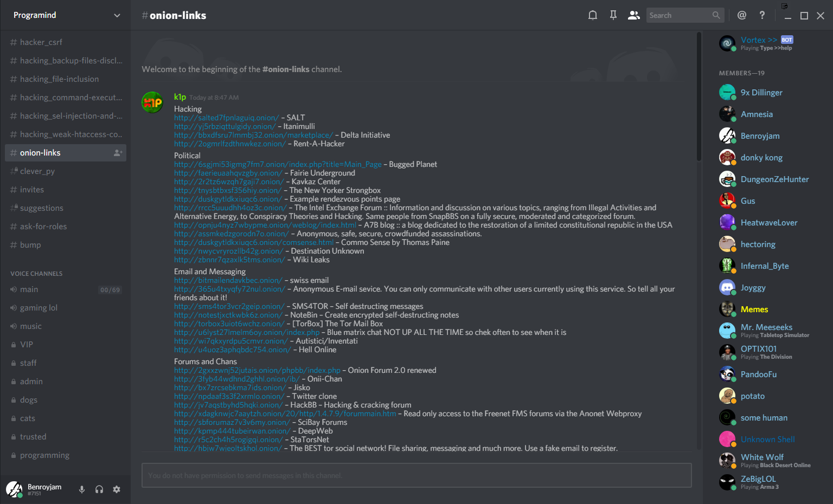This screenshot has height=504, width=833.
Task: Deafen audio with the headphones icon
Action: tap(99, 489)
